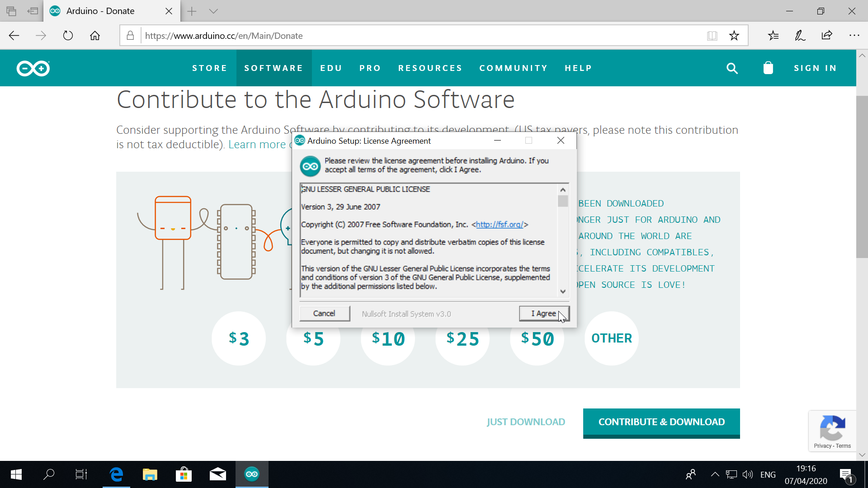The height and width of the screenshot is (488, 868).
Task: Select Arduino installer taskbar icon
Action: [x=252, y=474]
